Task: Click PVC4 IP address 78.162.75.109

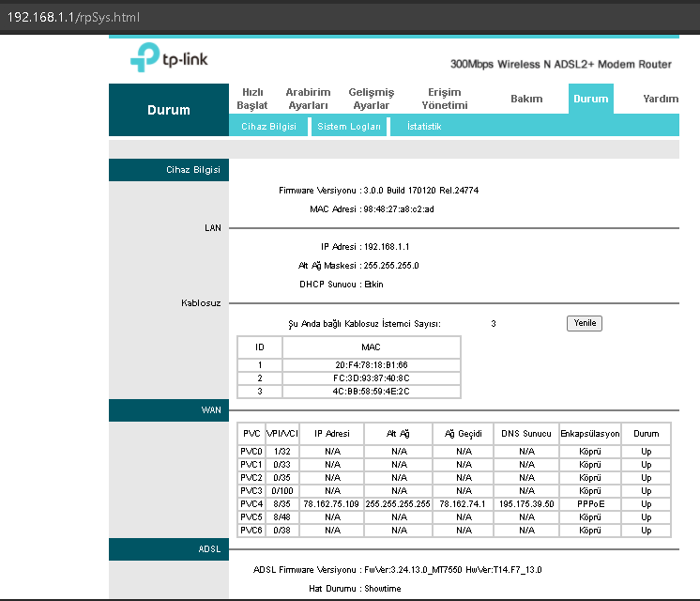Action: [331, 503]
